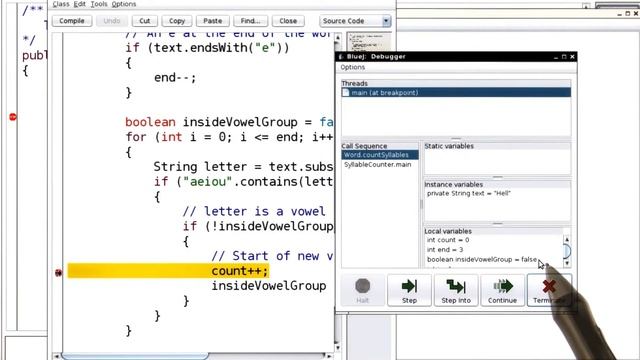The image size is (640, 360).
Task: Click the Cut button in the editor toolbar
Action: pyautogui.click(x=144, y=21)
